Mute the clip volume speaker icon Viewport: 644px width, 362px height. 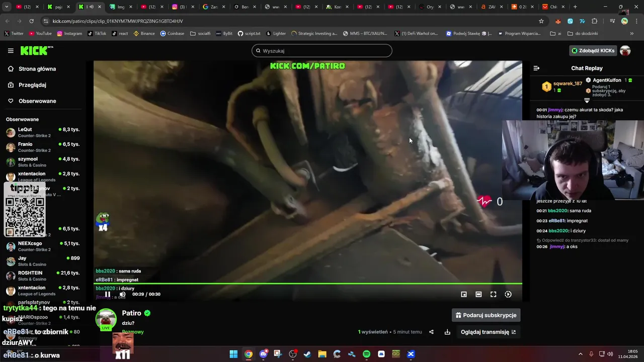pyautogui.click(x=122, y=294)
